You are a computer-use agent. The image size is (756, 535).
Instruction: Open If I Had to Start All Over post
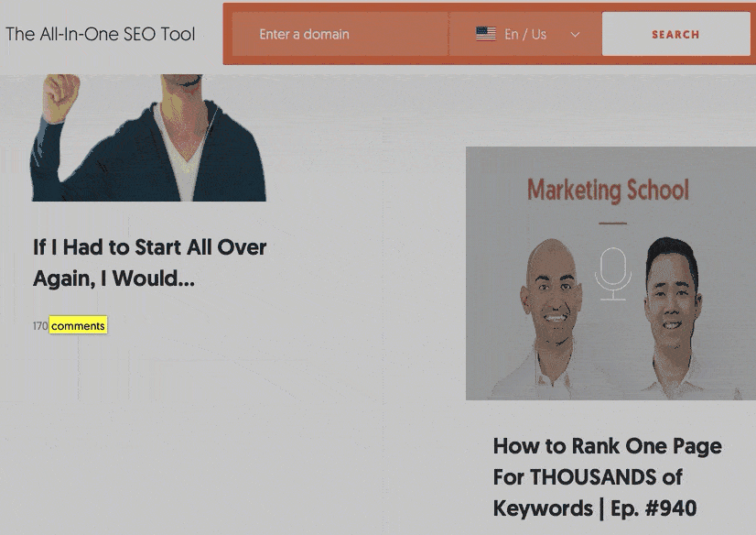[149, 263]
